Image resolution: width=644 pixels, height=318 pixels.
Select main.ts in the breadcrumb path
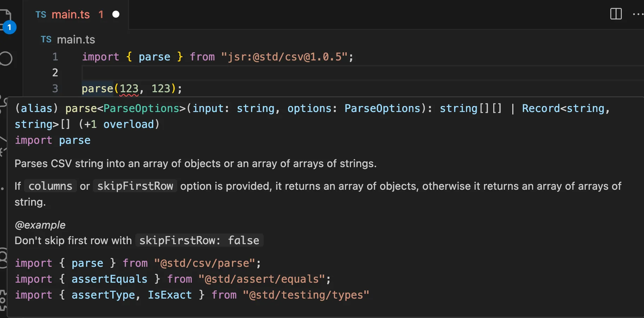click(76, 39)
